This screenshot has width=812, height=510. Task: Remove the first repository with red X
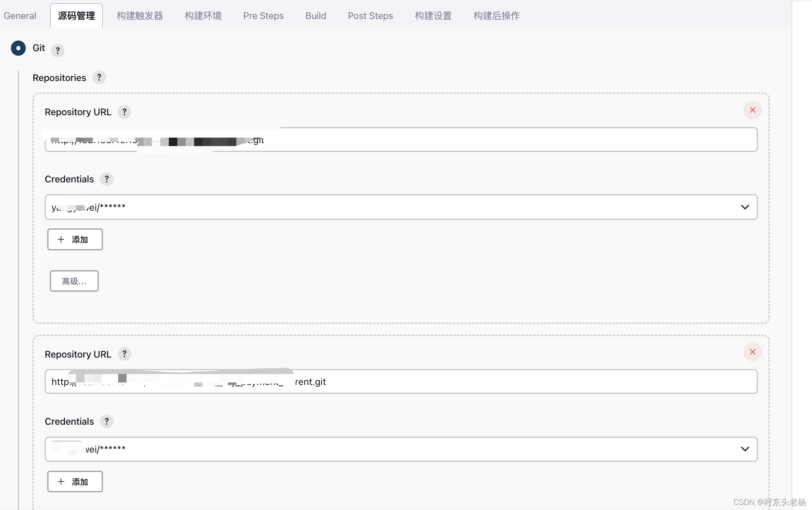point(752,110)
